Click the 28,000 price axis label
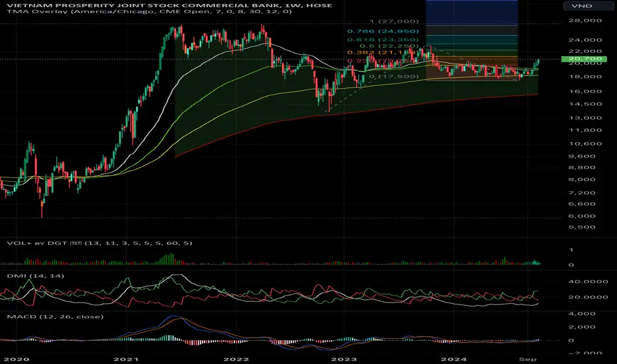The width and height of the screenshot is (617, 364). pyautogui.click(x=585, y=21)
